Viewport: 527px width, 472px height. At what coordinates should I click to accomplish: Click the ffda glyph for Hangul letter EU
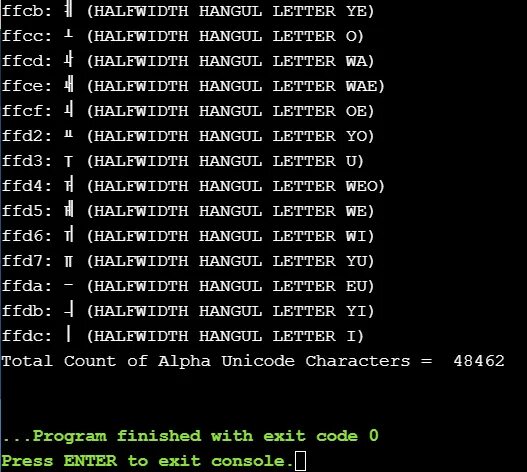[x=68, y=285]
